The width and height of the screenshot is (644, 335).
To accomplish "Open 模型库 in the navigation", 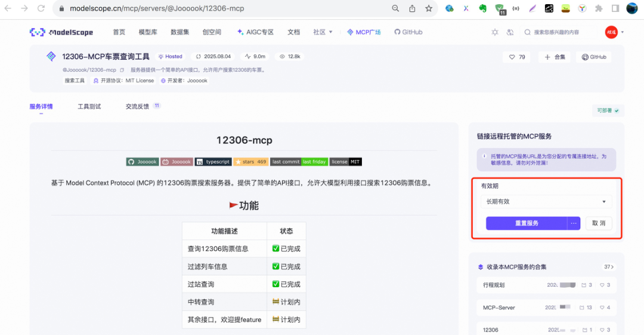I will tap(148, 32).
